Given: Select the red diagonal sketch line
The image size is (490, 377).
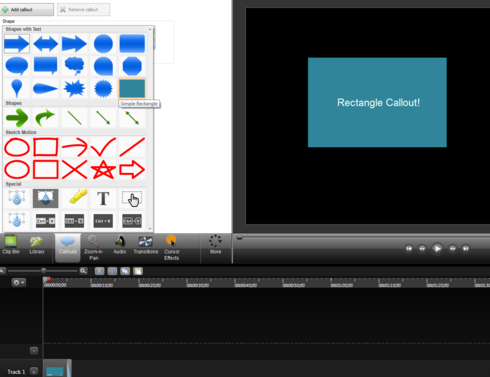Looking at the screenshot, I should point(132,147).
